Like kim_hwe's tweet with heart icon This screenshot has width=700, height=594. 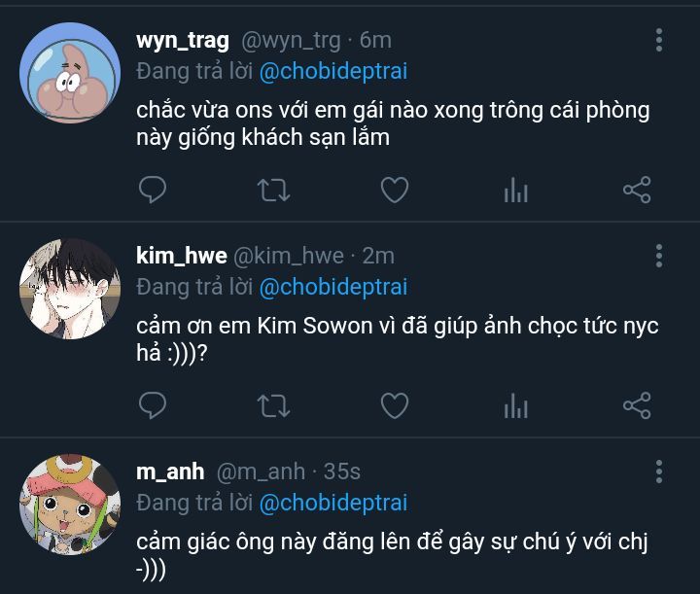click(395, 405)
